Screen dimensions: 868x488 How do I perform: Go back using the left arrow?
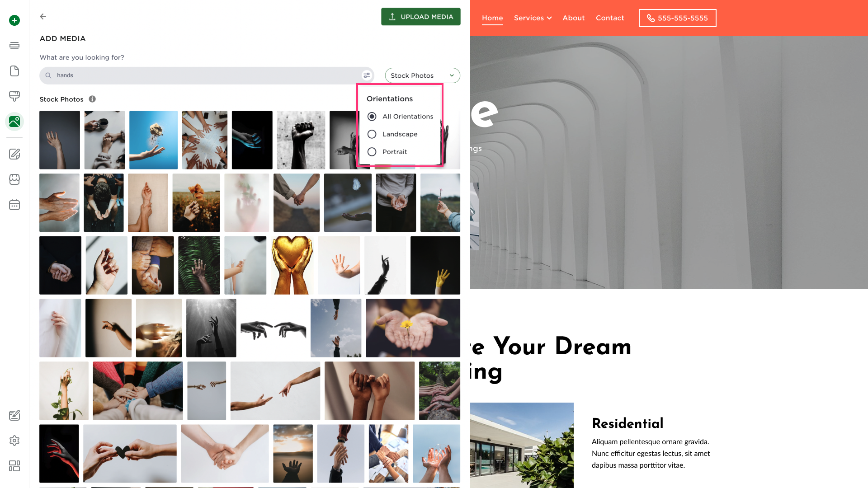pyautogui.click(x=43, y=16)
